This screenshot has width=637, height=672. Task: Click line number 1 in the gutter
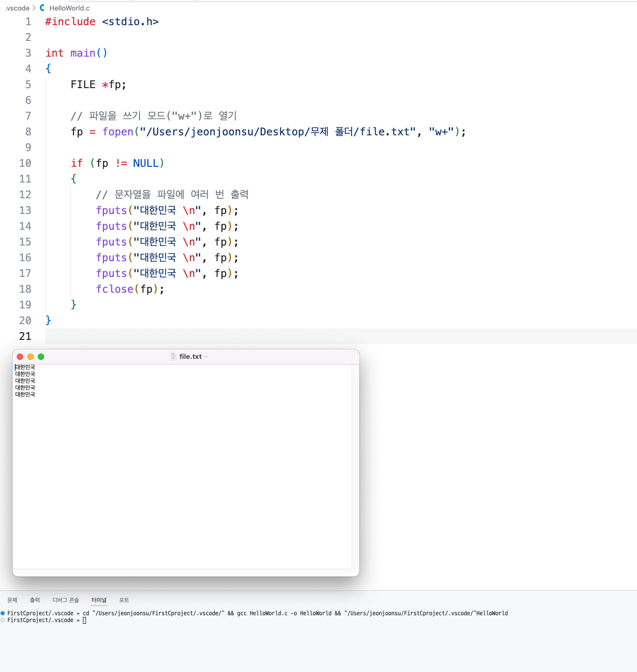(28, 22)
